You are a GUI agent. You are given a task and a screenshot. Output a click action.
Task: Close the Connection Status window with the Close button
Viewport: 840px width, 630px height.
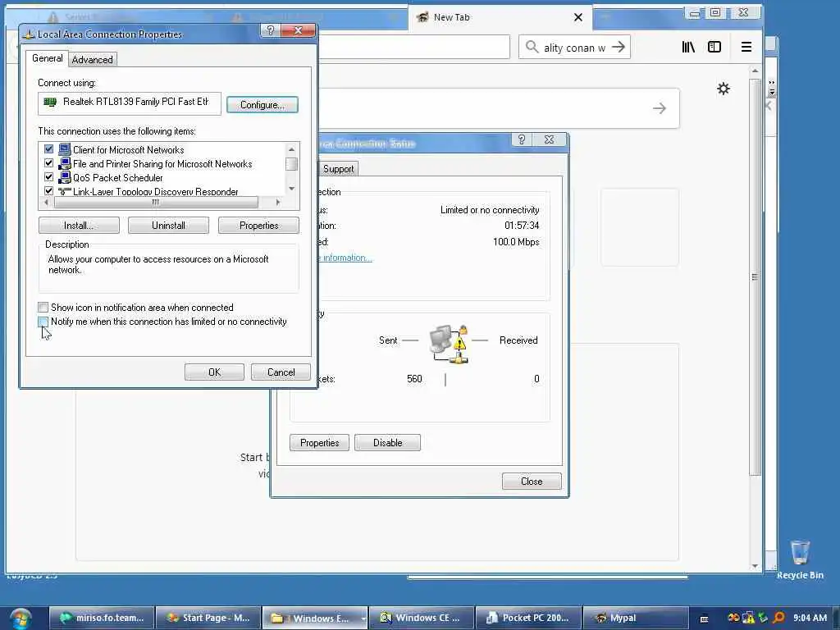pyautogui.click(x=532, y=482)
